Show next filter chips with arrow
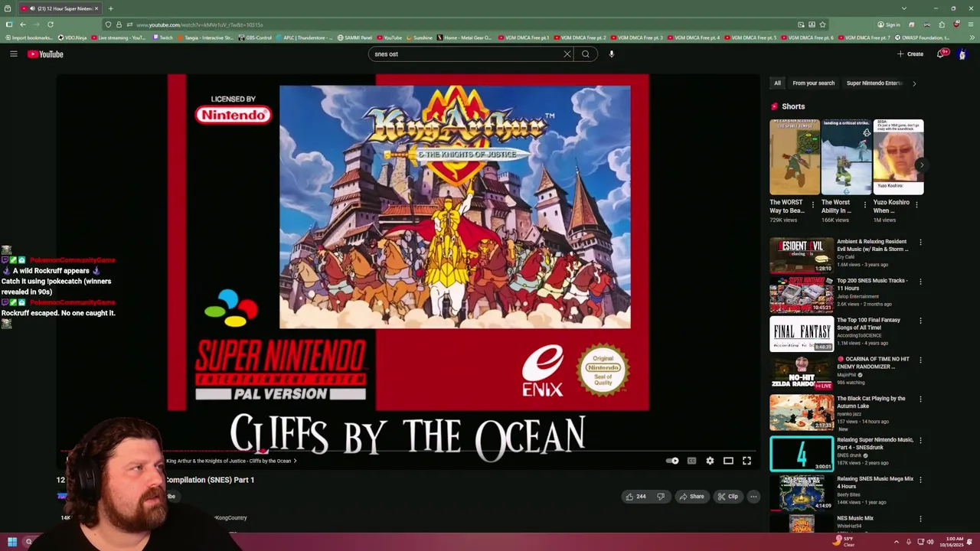The height and width of the screenshot is (551, 980). pyautogui.click(x=913, y=83)
